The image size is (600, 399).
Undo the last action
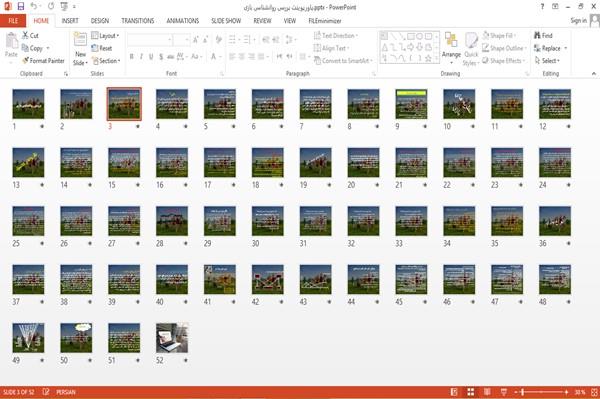(34, 6)
